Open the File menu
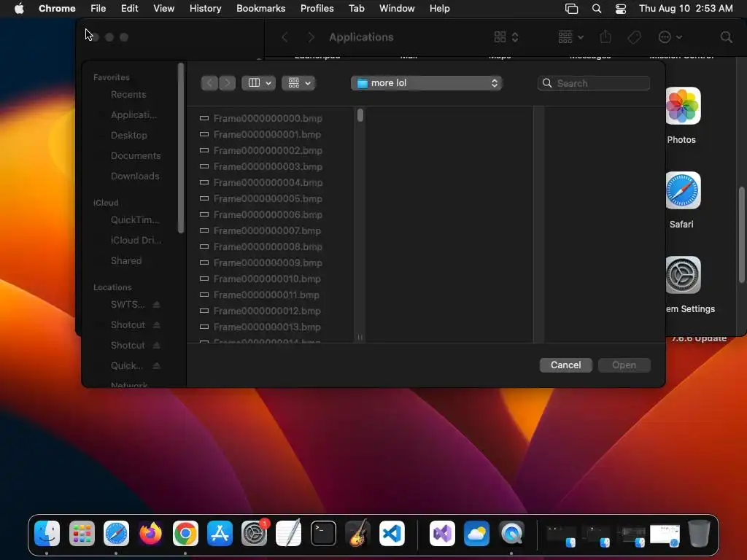Screen dimensions: 747x560 [x=98, y=9]
